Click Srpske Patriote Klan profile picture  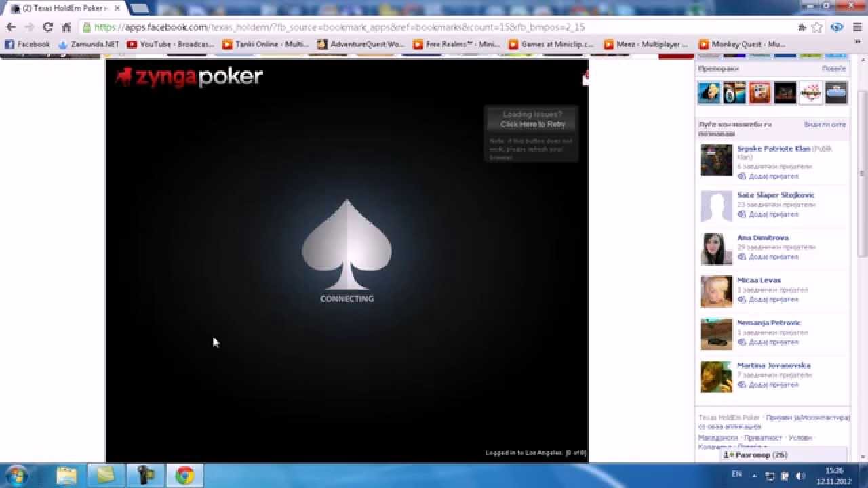(x=716, y=160)
